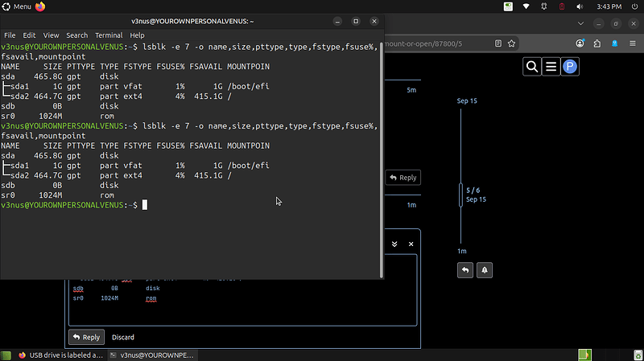Screen dimensions: 644x361
Task: Open the Firefox account icon
Action: click(580, 43)
